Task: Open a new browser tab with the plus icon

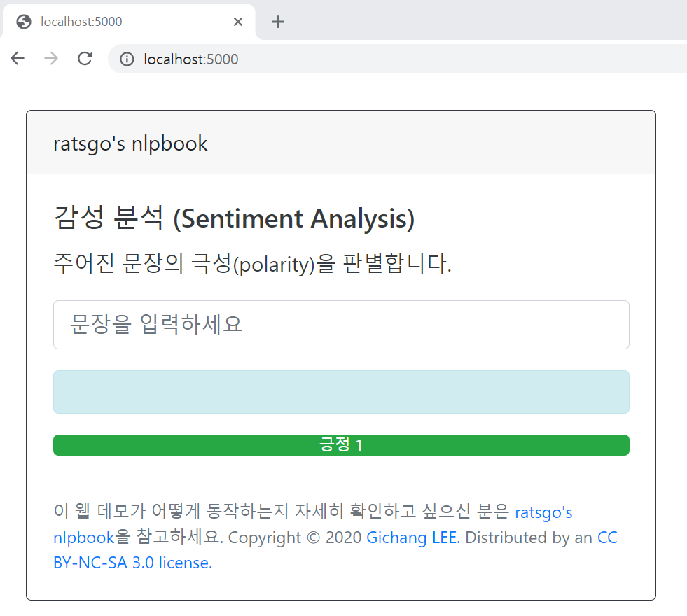Action: (x=278, y=22)
